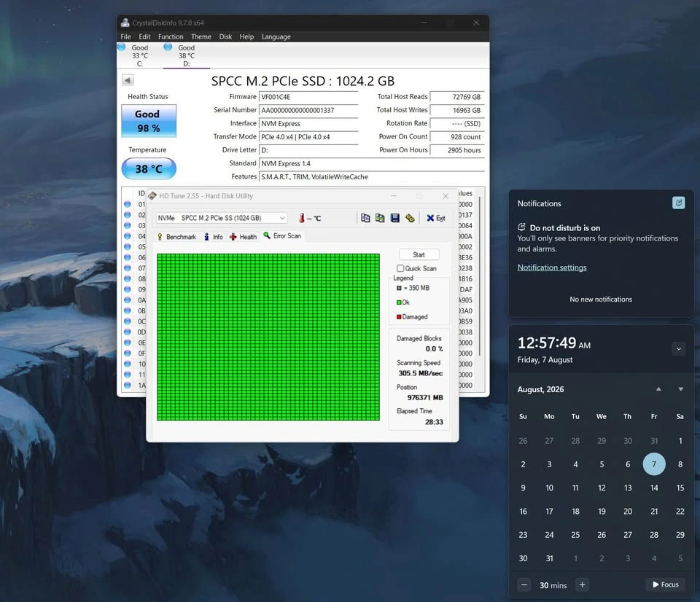Click the HD Tune title bar app icon
The width and height of the screenshot is (700, 602).
pyautogui.click(x=152, y=196)
